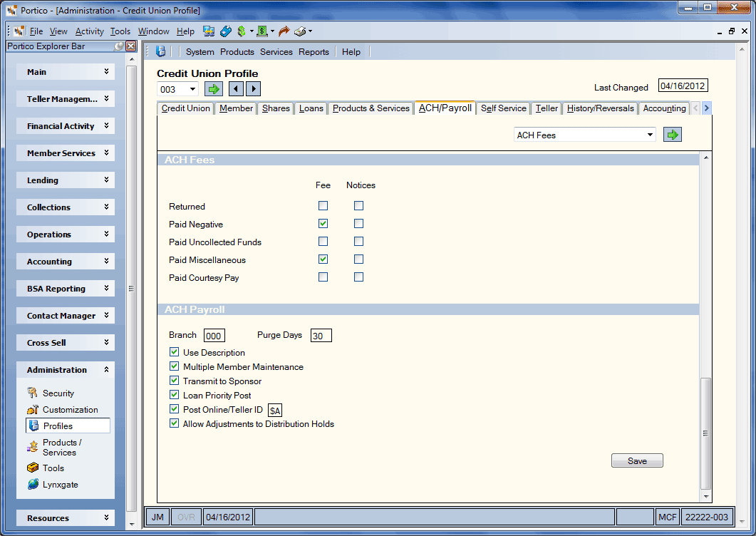Toggle Returned Fee checkbox
Screen dimensions: 756x536
(323, 206)
